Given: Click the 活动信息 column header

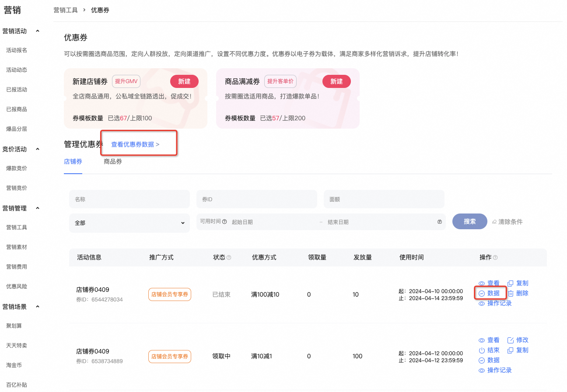Looking at the screenshot, I should coord(89,257).
